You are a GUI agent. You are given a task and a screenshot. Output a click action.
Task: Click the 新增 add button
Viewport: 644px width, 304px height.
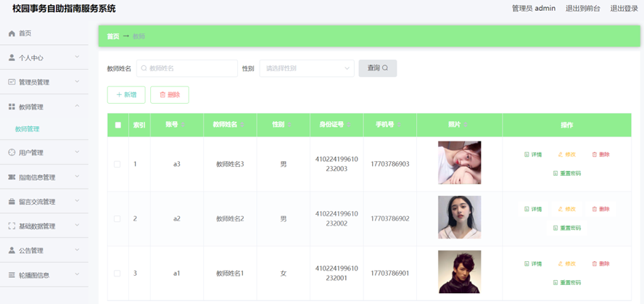pyautogui.click(x=126, y=94)
